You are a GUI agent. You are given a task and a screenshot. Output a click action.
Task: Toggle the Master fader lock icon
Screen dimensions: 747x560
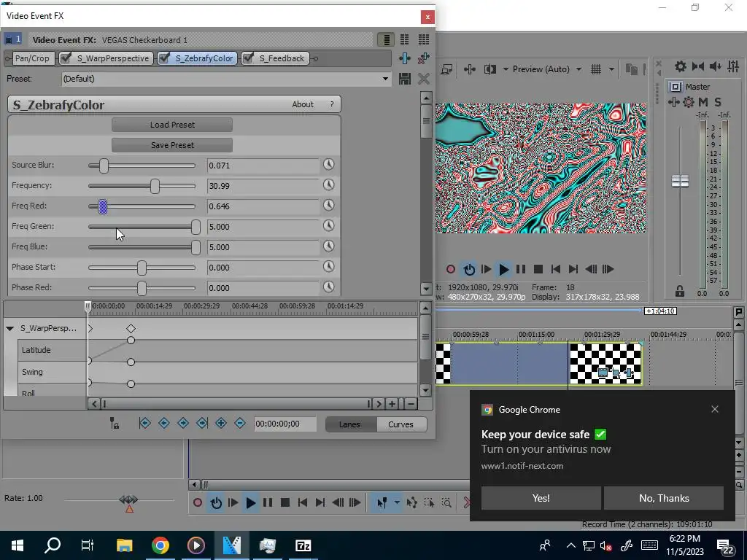pos(680,291)
